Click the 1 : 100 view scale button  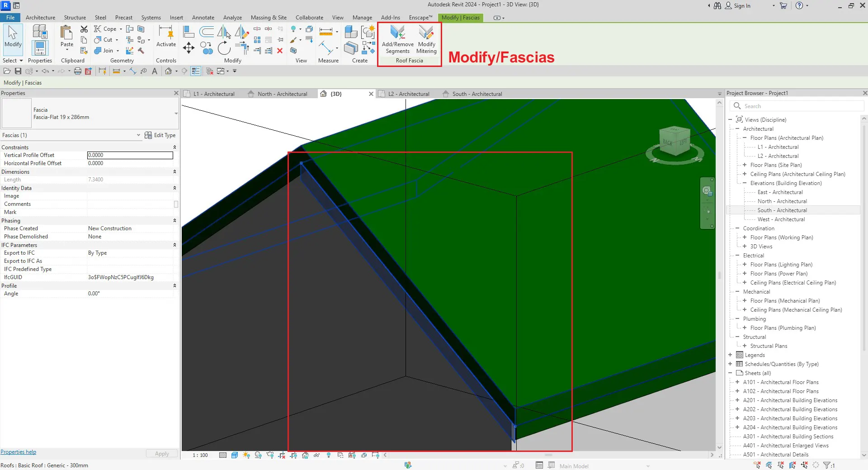click(200, 455)
